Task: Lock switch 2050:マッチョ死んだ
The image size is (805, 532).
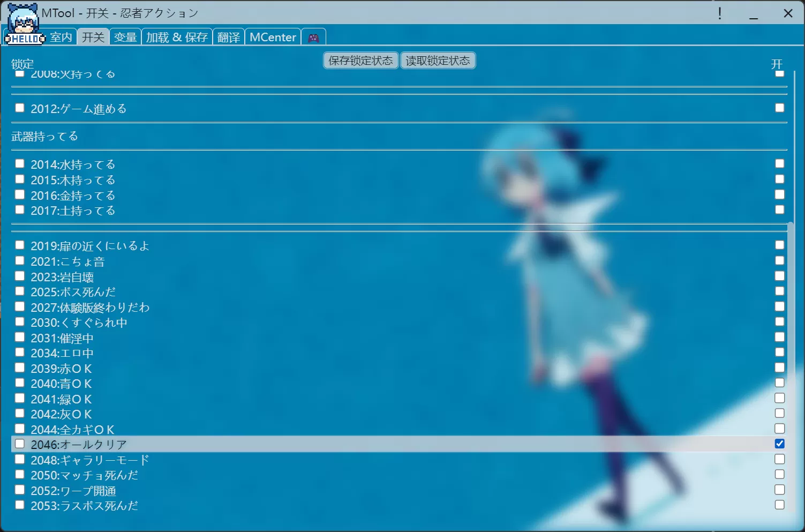Action: 20,474
